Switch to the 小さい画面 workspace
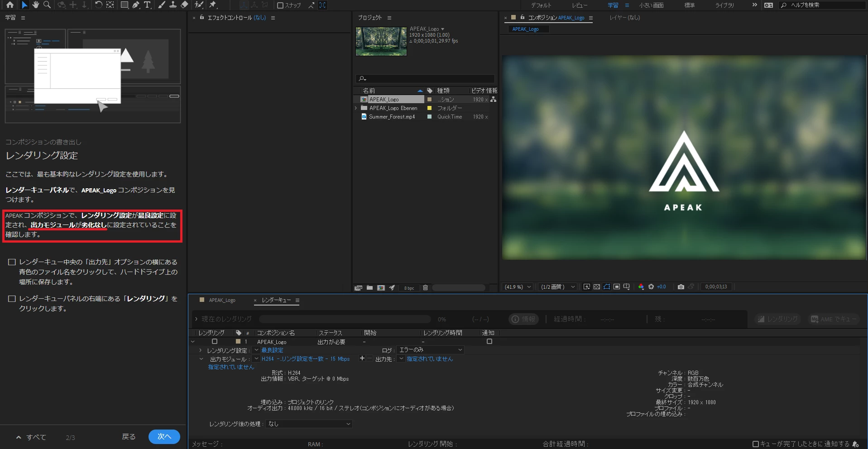868x449 pixels. point(651,5)
